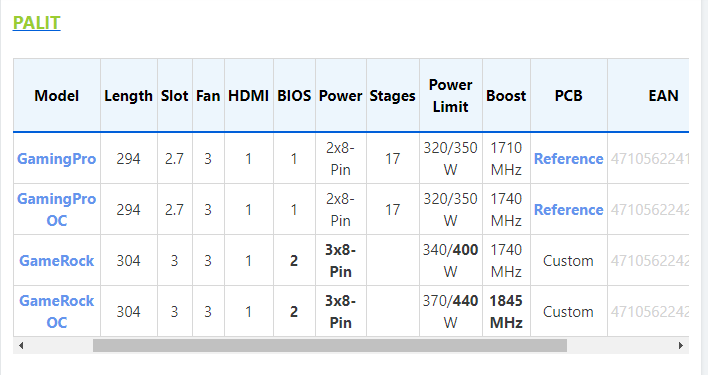Open the GameRock model link

(56, 261)
